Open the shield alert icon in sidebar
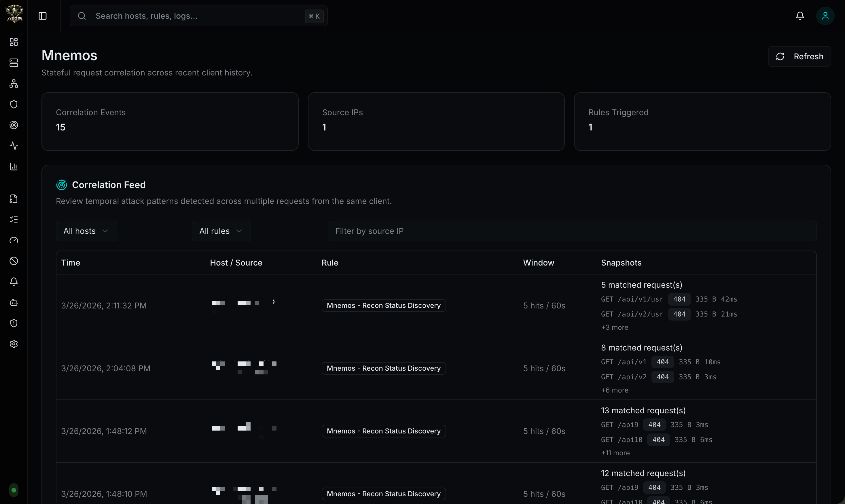Screen dimensions: 845x504 coord(14,323)
